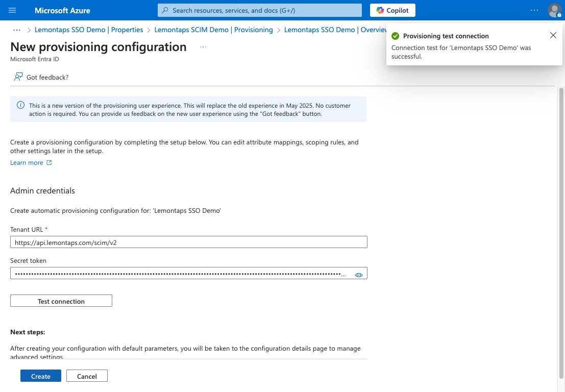Click the Test connection button
This screenshot has height=392, width=565.
pos(61,301)
